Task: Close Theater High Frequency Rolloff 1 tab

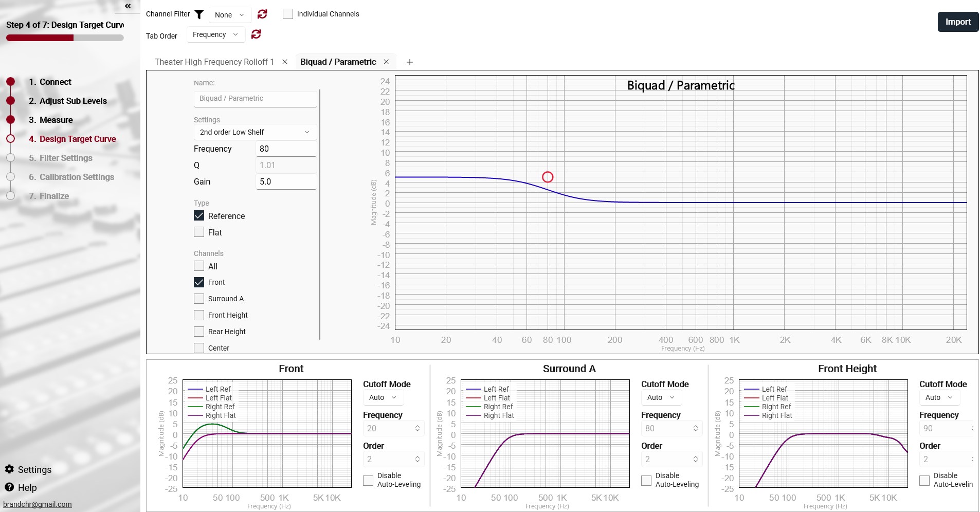Action: click(x=285, y=62)
